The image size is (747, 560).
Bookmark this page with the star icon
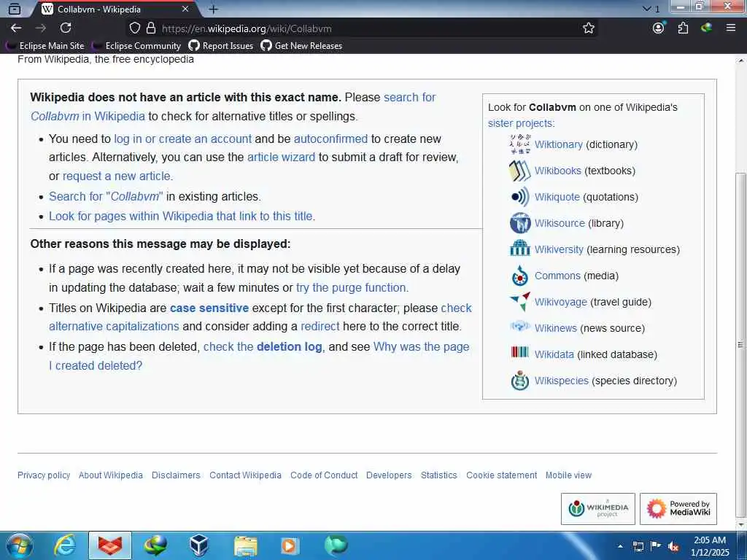[589, 28]
